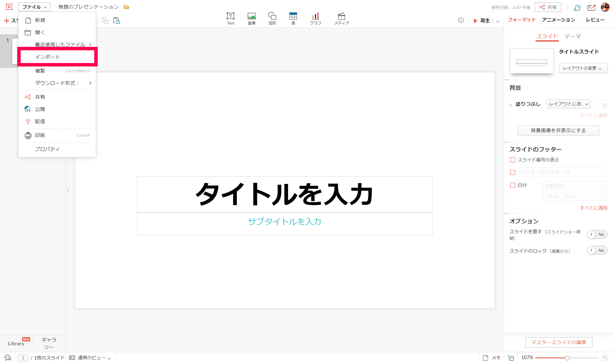Switch to アニメーション tab

click(x=558, y=20)
